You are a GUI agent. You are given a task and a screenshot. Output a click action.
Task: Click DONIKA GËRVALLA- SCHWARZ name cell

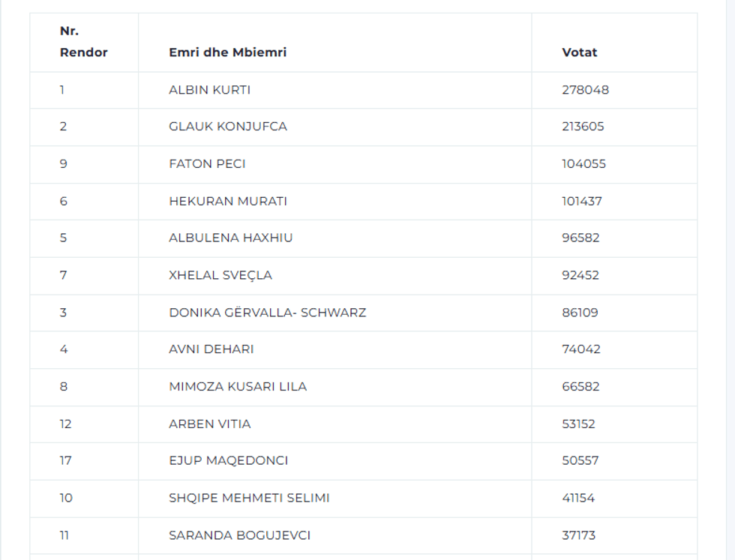point(267,313)
